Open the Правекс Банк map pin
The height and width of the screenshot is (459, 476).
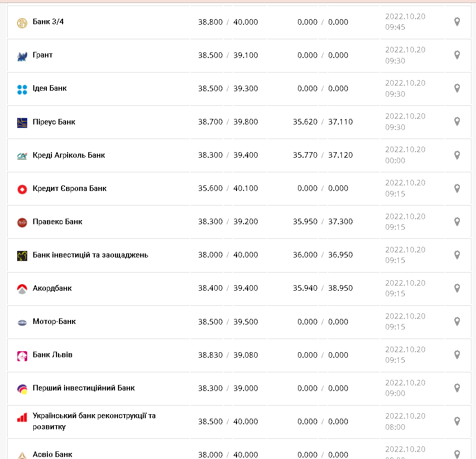tap(457, 222)
